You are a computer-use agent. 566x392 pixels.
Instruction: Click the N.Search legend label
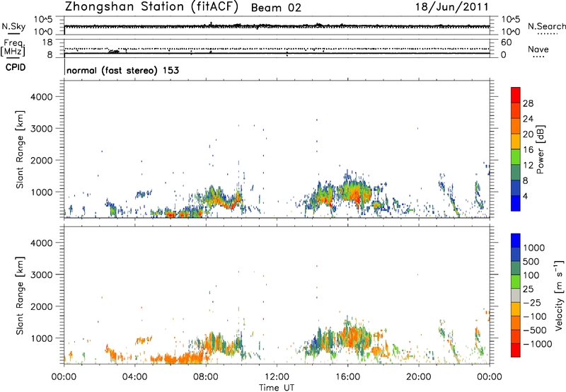546,26
